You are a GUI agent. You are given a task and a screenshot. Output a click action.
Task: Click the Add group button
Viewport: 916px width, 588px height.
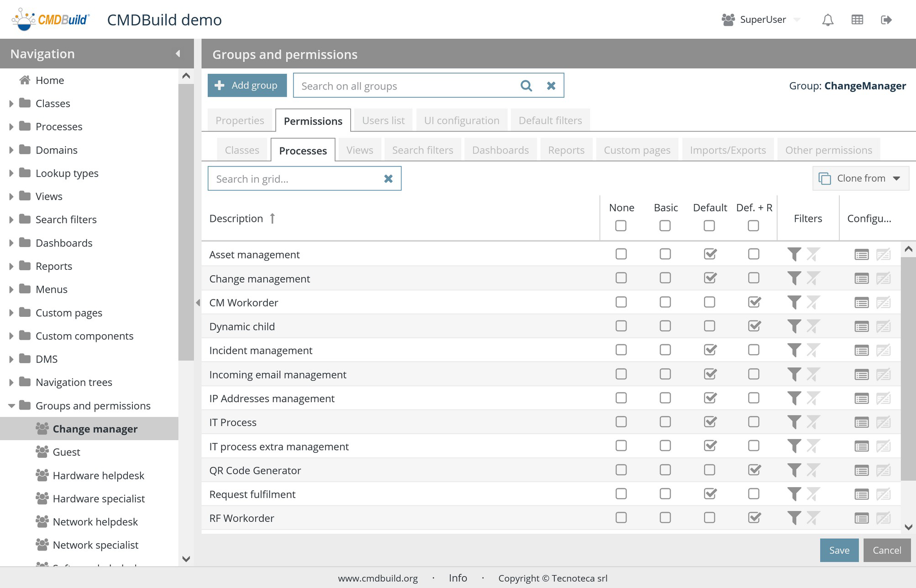[247, 85]
